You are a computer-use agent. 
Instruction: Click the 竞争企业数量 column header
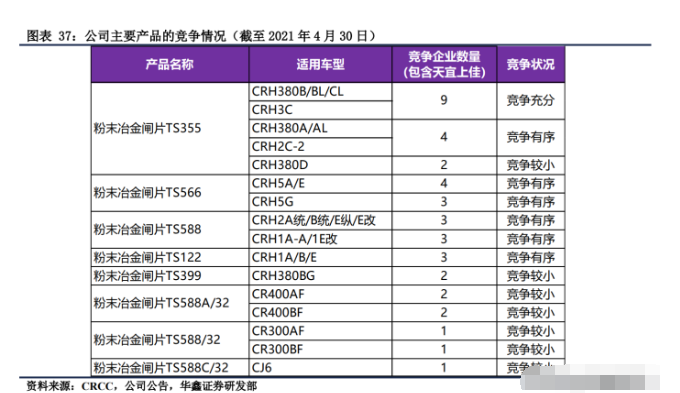point(444,65)
